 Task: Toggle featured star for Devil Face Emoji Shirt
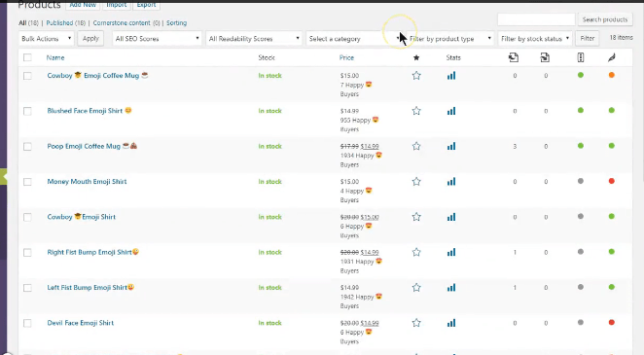click(x=416, y=323)
